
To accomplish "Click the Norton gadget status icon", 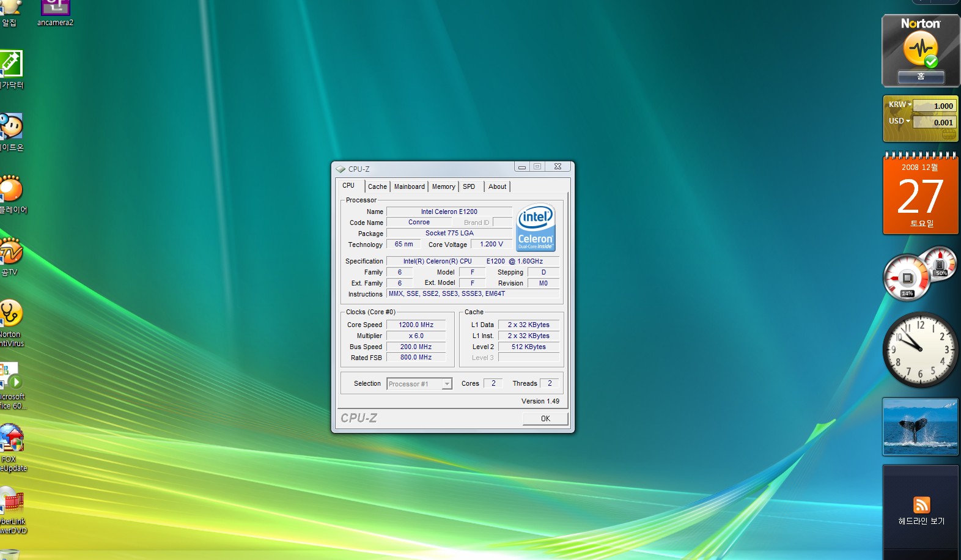I will point(920,48).
